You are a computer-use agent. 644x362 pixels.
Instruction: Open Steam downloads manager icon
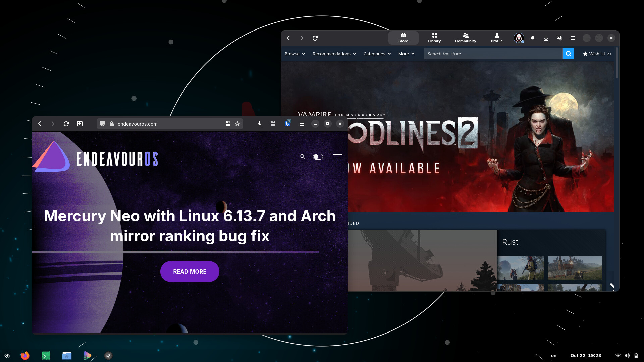click(x=546, y=38)
